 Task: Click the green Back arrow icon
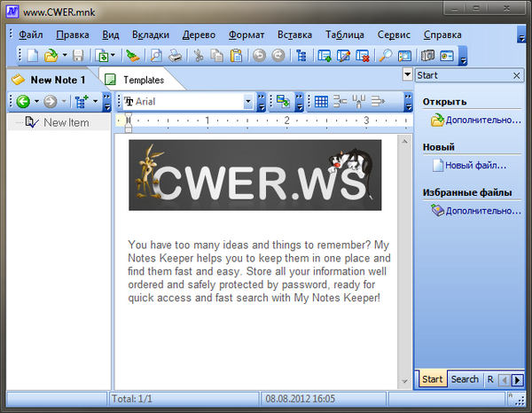coord(23,102)
